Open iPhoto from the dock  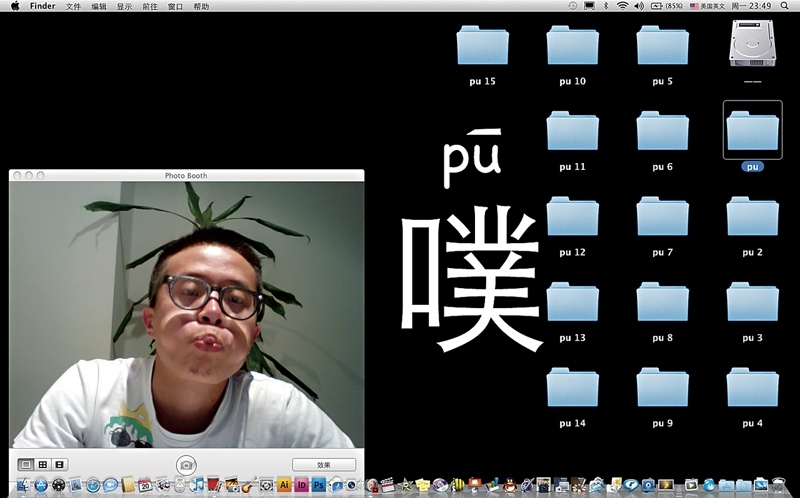(232, 485)
